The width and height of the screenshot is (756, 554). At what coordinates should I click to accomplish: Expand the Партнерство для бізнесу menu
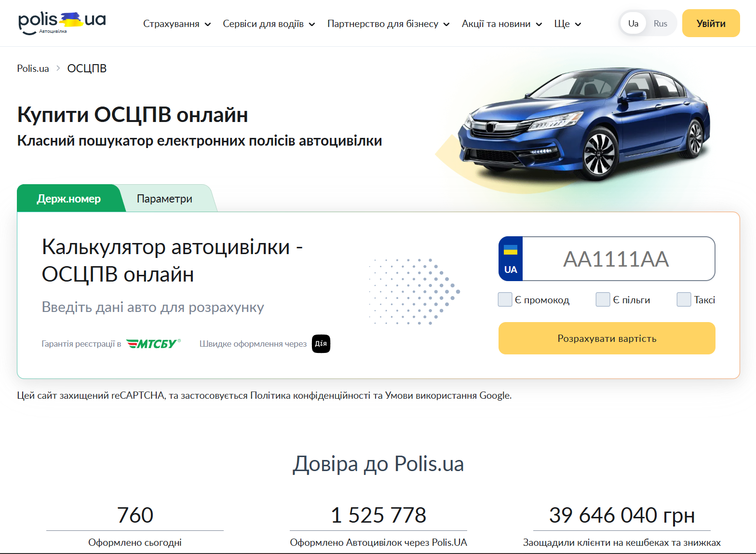point(389,24)
